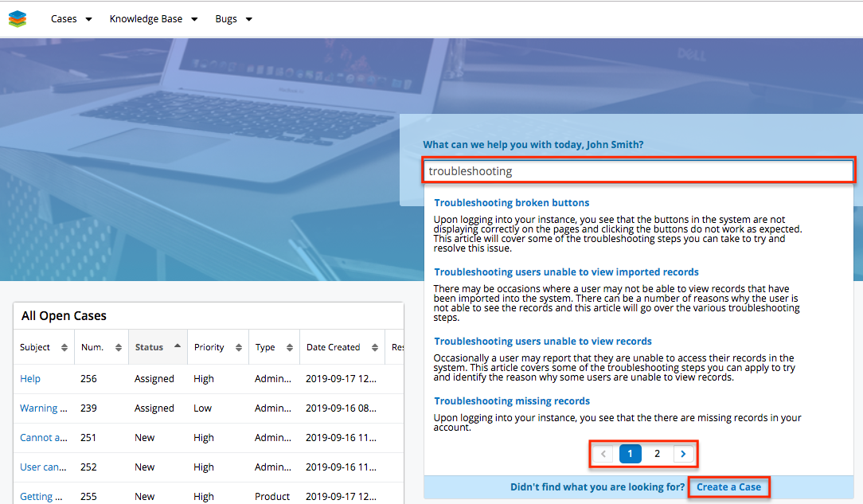Open Troubleshooting users unable to view imported records
863x504 pixels.
566,272
